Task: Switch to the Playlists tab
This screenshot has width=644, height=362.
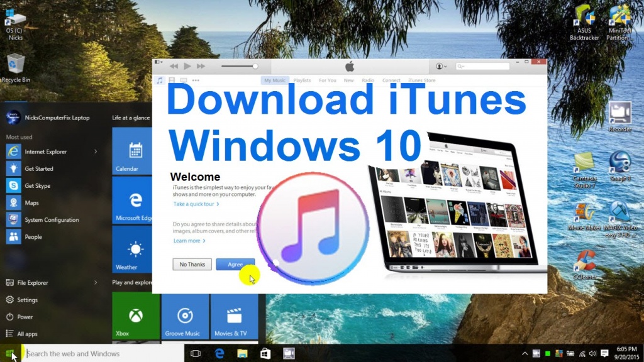Action: coord(302,80)
